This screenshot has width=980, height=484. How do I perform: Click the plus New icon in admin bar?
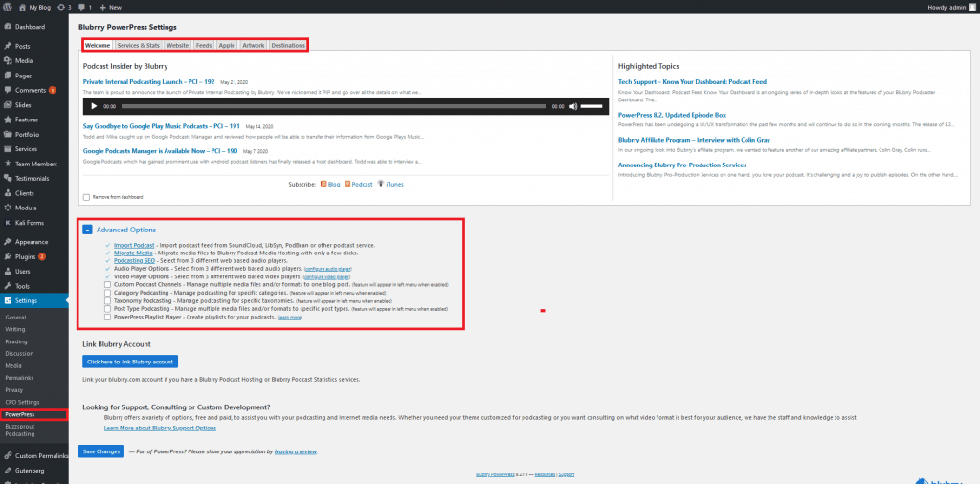click(x=102, y=8)
